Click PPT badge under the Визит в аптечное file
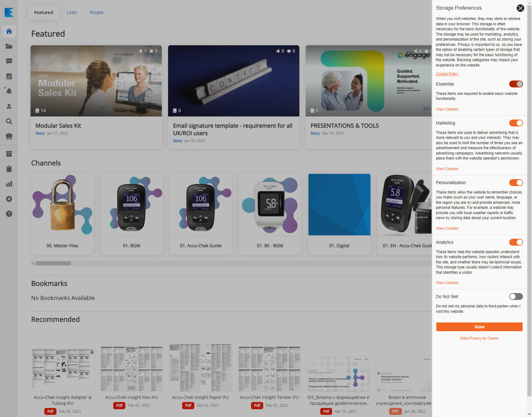This screenshot has height=417, width=532. point(395,411)
